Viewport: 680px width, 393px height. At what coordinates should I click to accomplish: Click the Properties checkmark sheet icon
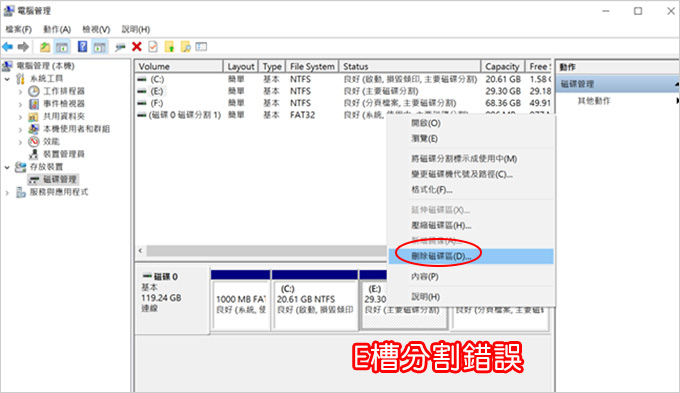(x=153, y=46)
